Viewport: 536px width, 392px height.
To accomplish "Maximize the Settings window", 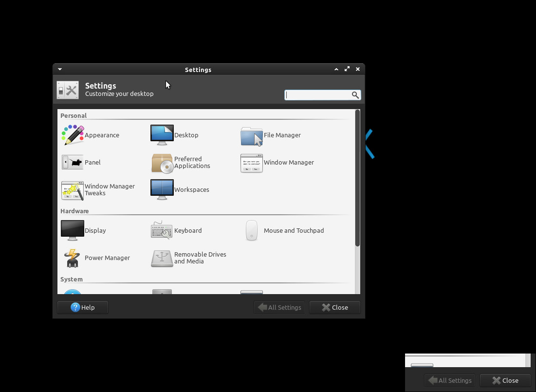I will point(347,69).
